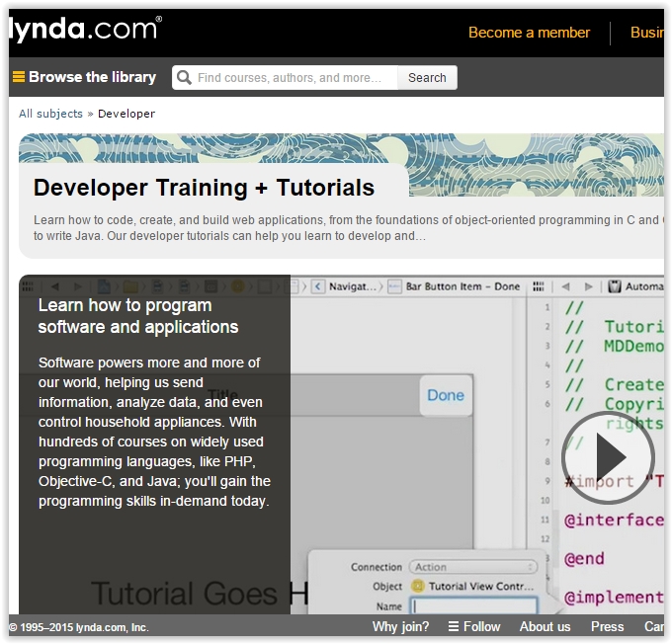Click the lynda.com logo

point(85,29)
